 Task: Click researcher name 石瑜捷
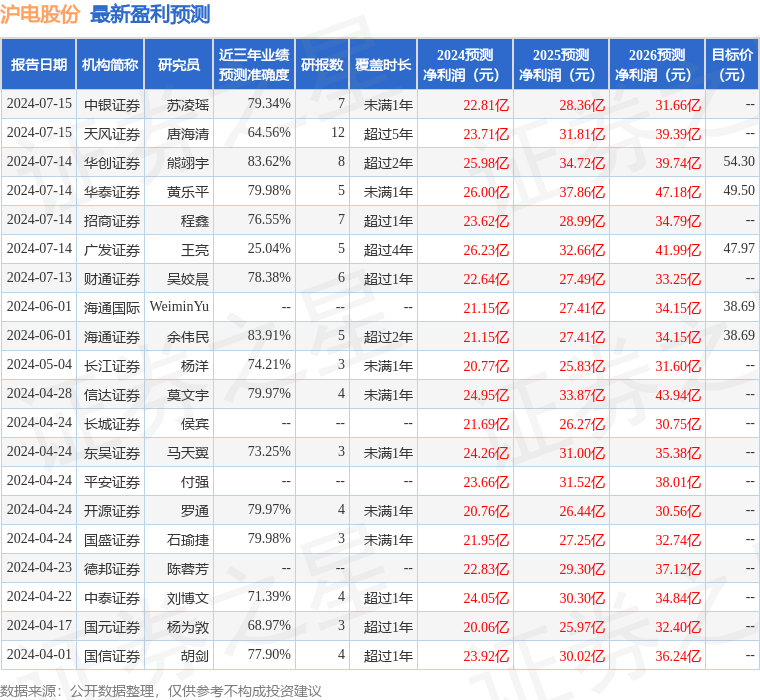click(x=188, y=540)
